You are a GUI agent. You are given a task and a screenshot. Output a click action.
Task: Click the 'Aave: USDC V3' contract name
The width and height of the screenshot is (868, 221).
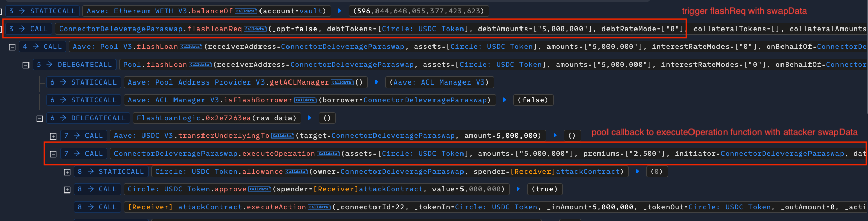pyautogui.click(x=143, y=136)
